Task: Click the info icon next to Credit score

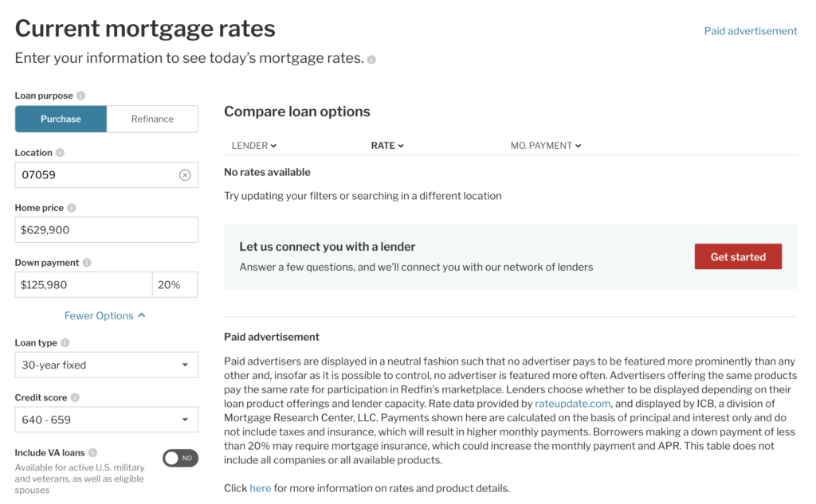Action: pyautogui.click(x=75, y=398)
